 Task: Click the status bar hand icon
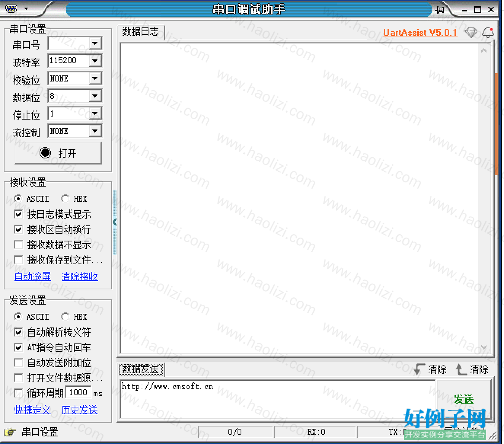coord(10,432)
